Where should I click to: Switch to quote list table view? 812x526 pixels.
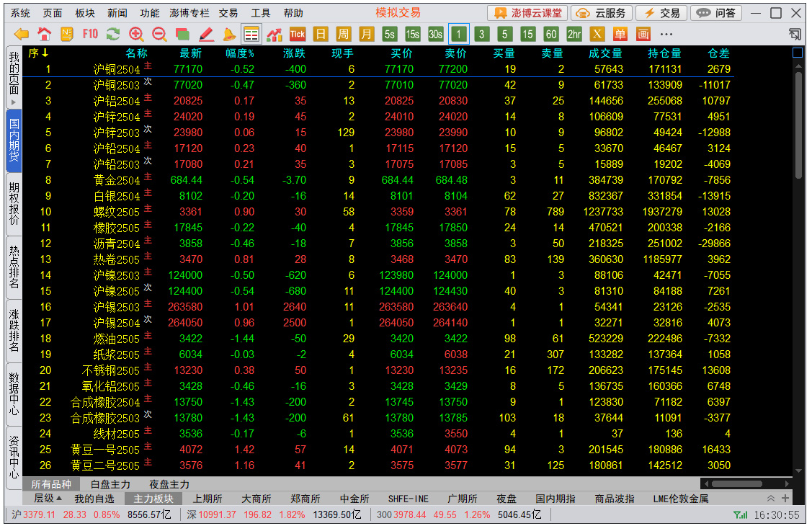pyautogui.click(x=251, y=35)
